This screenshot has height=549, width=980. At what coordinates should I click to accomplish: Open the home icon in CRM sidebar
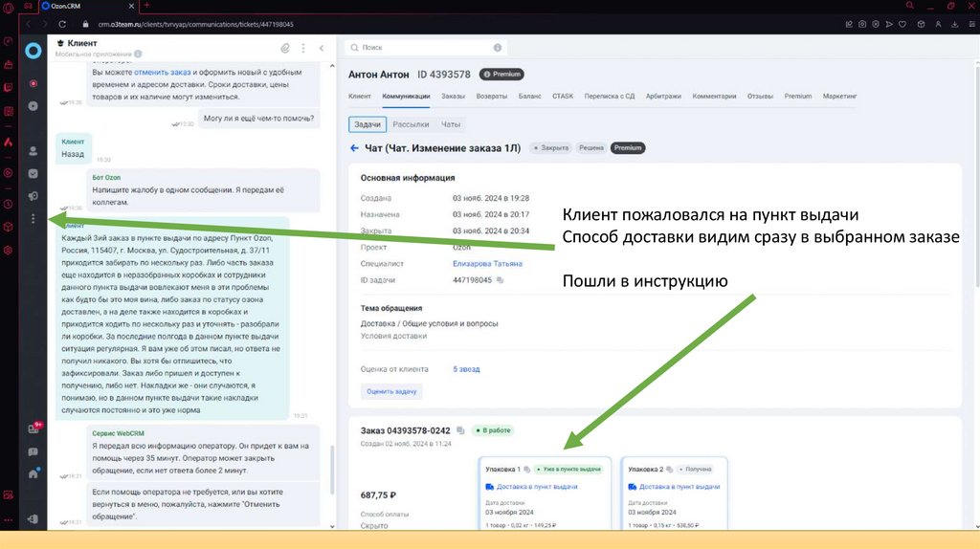point(33,473)
